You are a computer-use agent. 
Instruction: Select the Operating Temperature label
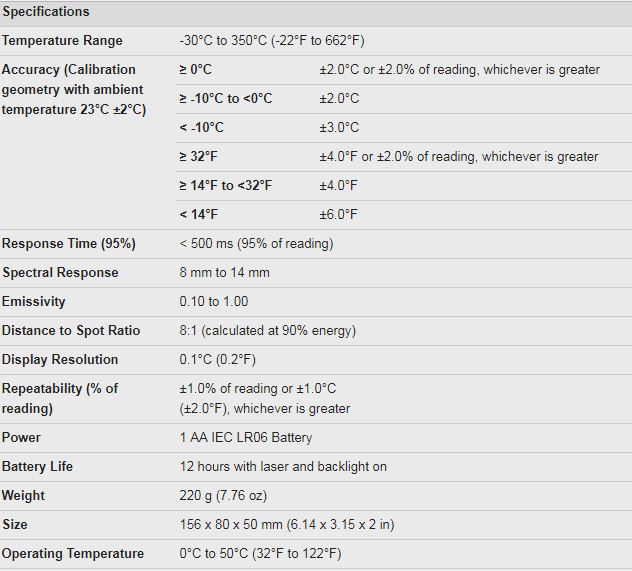coord(73,554)
